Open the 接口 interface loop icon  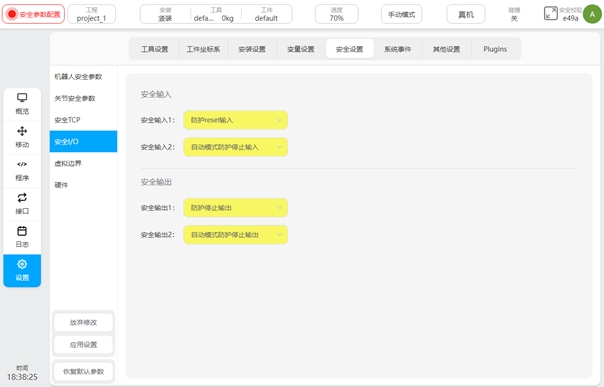(x=22, y=198)
